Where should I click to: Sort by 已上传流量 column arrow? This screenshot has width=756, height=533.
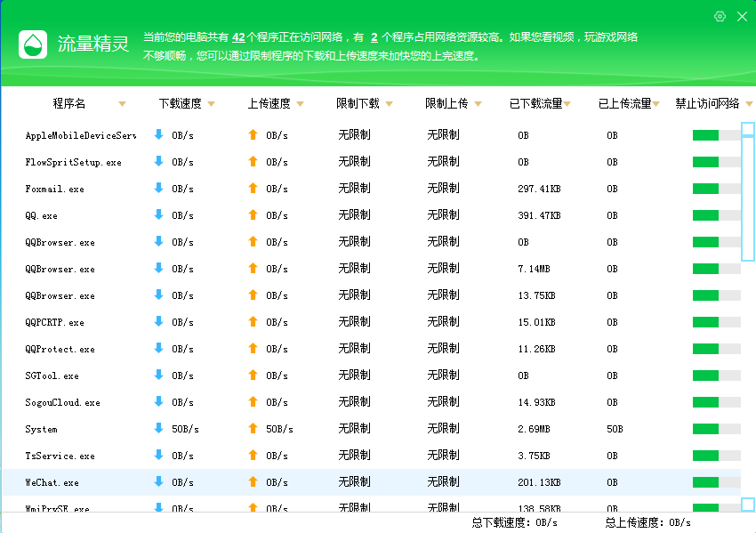click(655, 104)
